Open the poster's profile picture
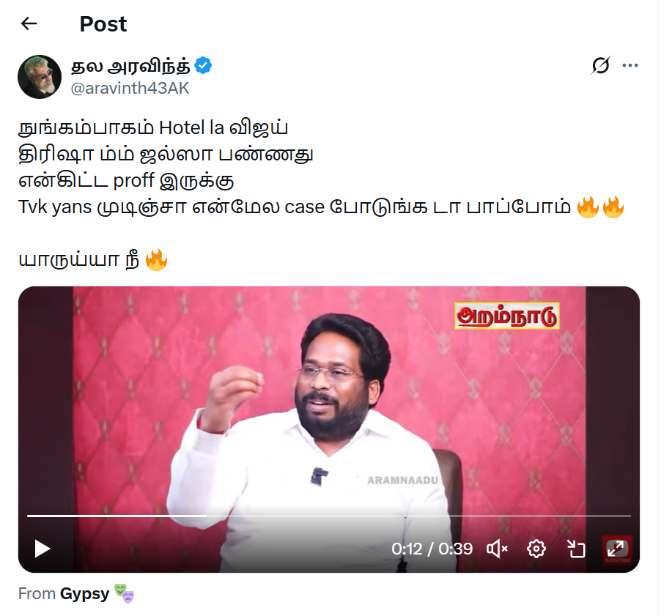Image resolution: width=672 pixels, height=616 pixels. (40, 77)
